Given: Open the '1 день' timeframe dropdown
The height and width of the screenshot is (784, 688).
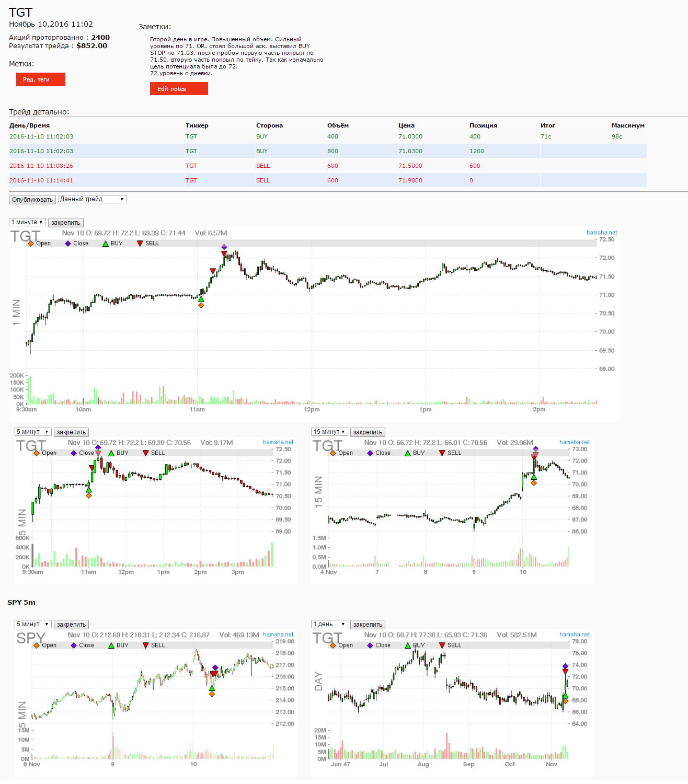Looking at the screenshot, I should 329,624.
